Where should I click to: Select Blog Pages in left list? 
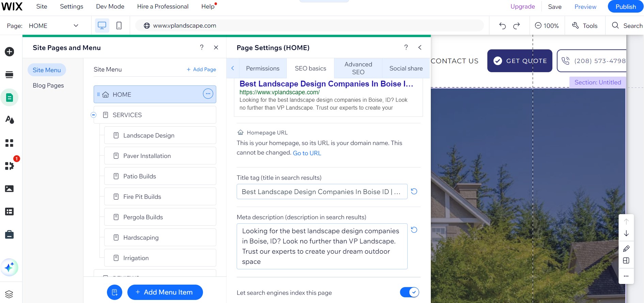[x=48, y=85]
